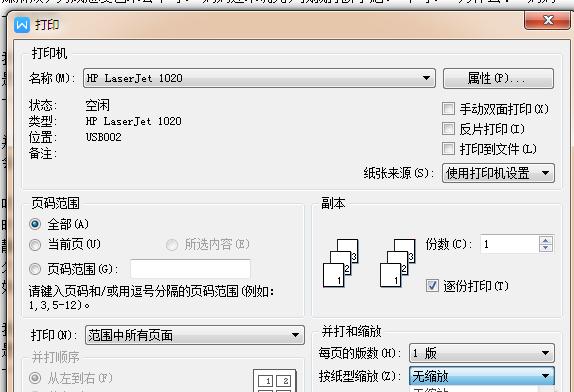Click the 属性(P)... button
This screenshot has width=574, height=392.
click(498, 78)
